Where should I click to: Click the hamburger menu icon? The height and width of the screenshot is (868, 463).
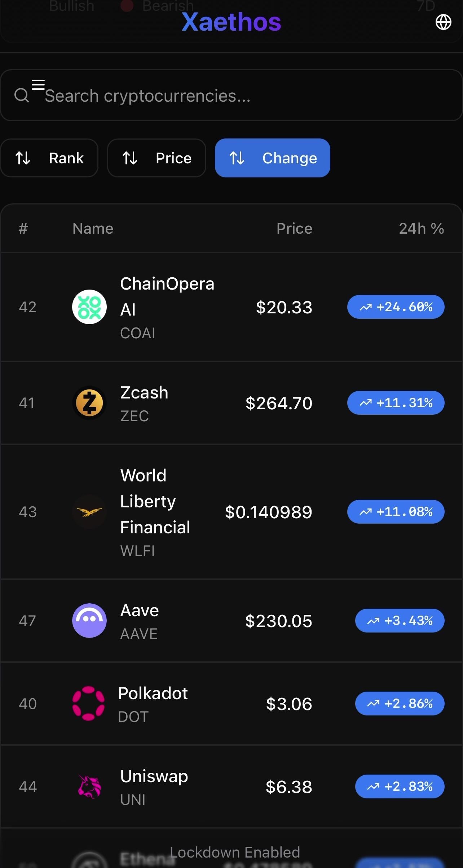click(x=38, y=84)
